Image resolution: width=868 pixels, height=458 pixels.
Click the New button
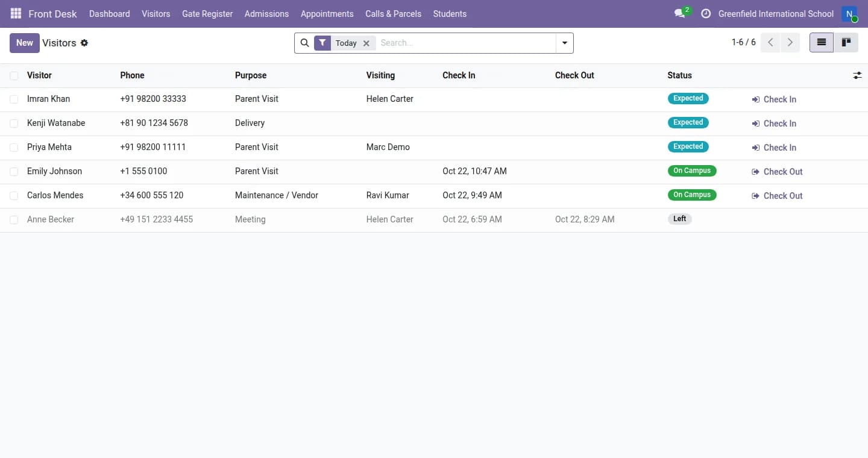click(25, 43)
